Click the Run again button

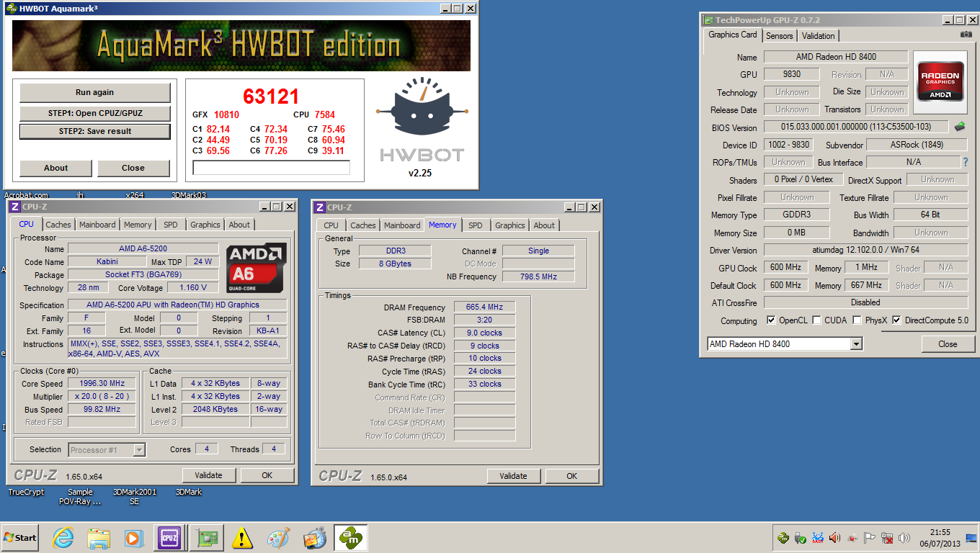[94, 92]
